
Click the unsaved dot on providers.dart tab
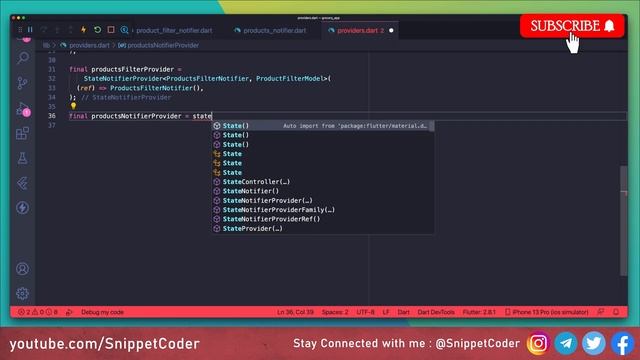click(x=391, y=31)
